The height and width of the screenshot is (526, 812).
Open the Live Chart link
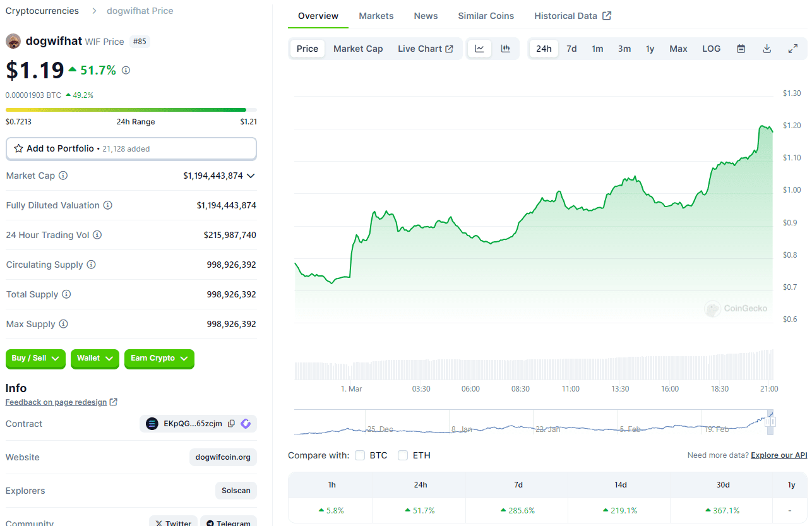(426, 49)
